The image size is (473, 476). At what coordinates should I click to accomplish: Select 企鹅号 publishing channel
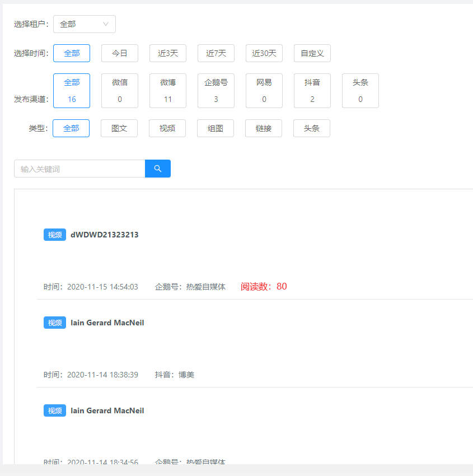[x=216, y=90]
